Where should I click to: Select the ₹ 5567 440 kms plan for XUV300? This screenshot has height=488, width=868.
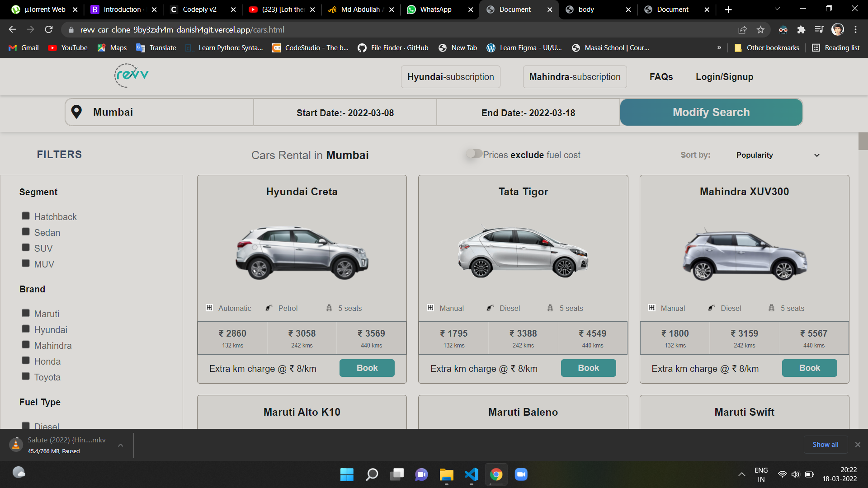(x=814, y=338)
